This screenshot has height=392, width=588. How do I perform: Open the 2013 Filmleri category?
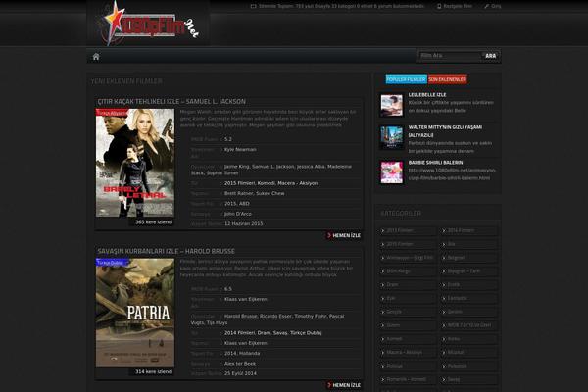click(408, 230)
